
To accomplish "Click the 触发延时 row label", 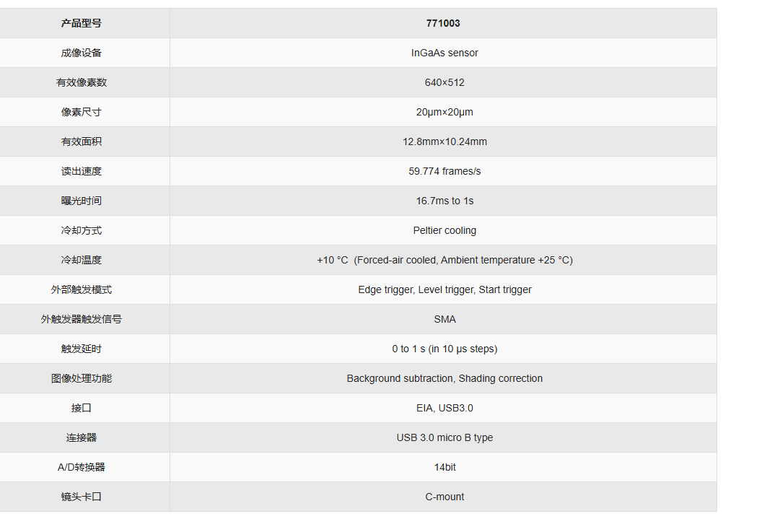I will [82, 349].
